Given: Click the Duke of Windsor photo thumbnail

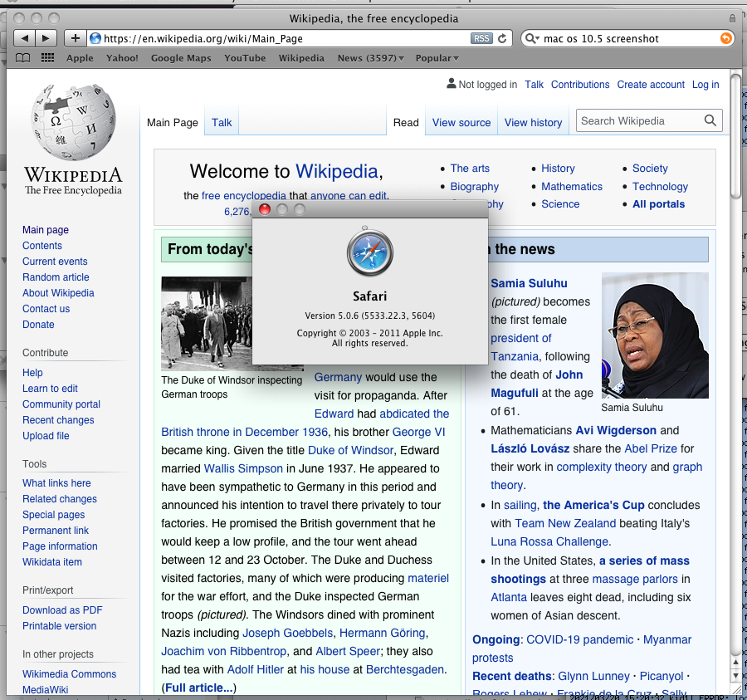Looking at the screenshot, I should coord(207,323).
